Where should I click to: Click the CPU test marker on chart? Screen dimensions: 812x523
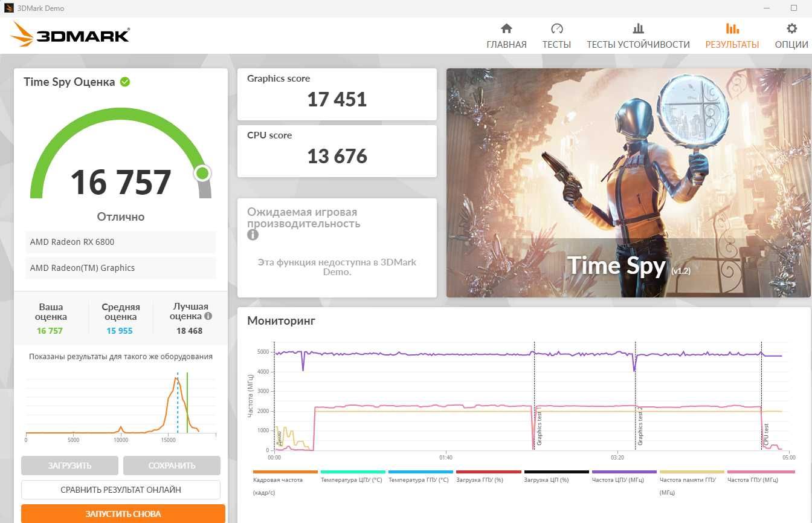pyautogui.click(x=765, y=435)
